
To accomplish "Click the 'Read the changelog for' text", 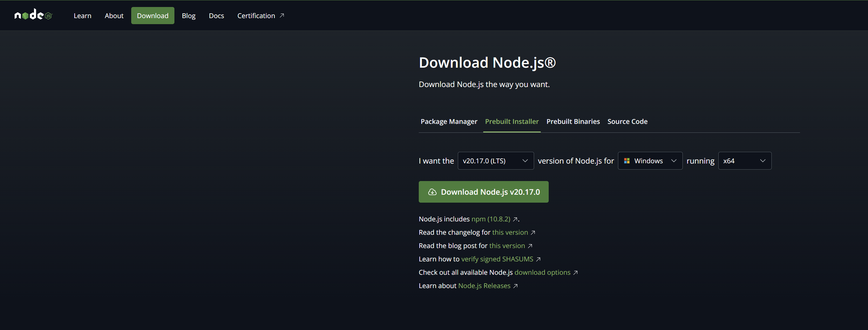I will pos(455,233).
